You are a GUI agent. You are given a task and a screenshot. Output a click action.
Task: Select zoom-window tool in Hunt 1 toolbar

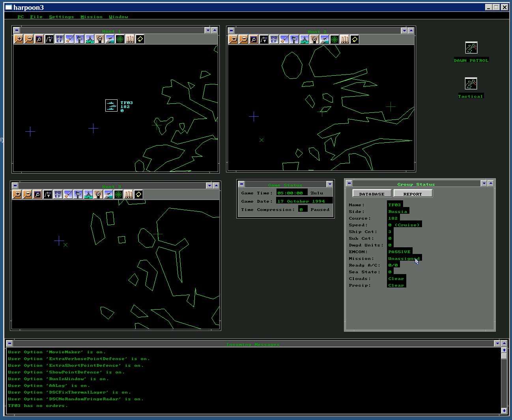39,39
